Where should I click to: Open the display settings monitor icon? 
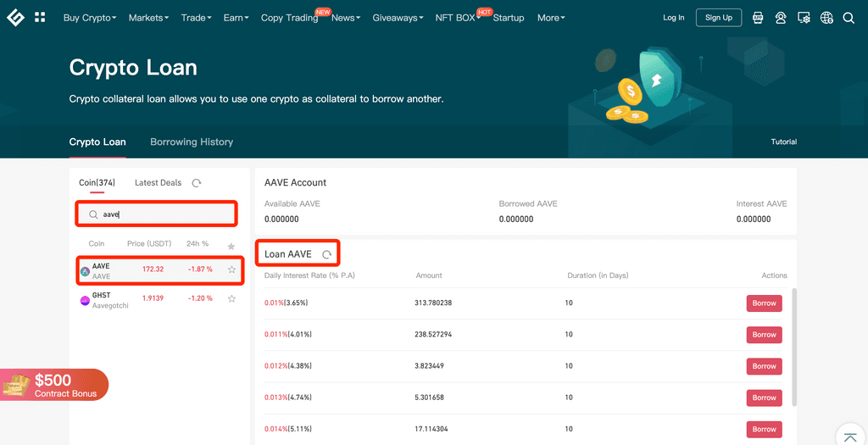[x=804, y=18]
